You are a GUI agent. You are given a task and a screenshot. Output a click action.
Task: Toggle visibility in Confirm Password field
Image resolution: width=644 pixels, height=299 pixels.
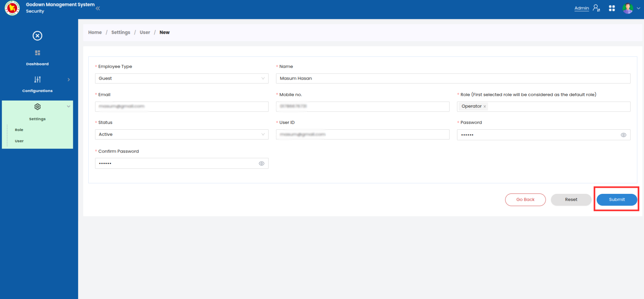click(x=261, y=163)
